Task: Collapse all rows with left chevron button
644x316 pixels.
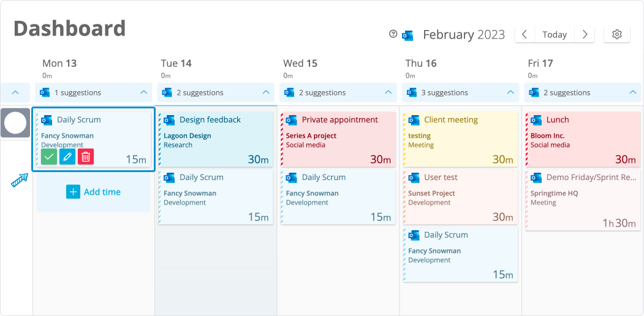Action: pos(16,92)
